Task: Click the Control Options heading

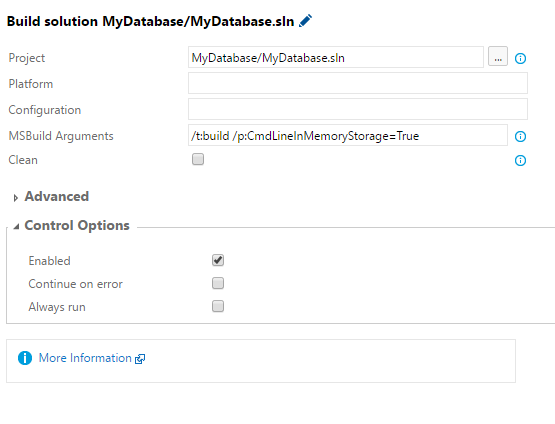Action: tap(77, 225)
